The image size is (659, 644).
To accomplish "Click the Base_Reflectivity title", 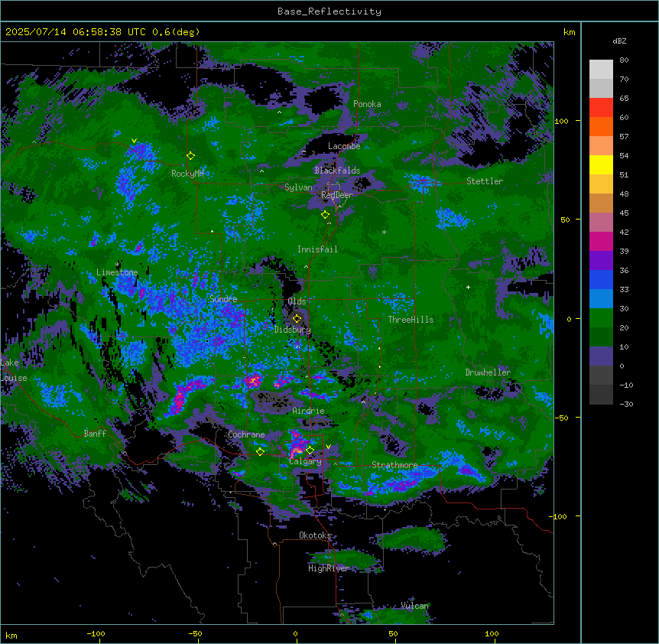I will [329, 11].
